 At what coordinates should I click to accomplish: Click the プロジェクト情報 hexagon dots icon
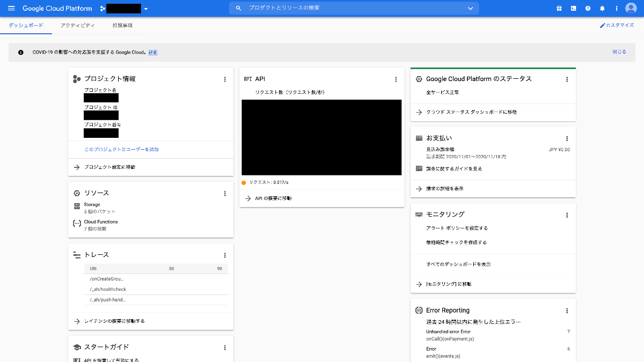[x=77, y=79]
